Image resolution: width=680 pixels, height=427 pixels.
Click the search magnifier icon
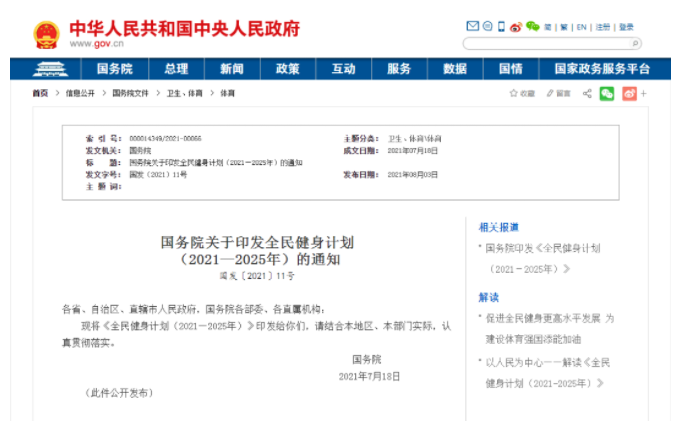[636, 43]
